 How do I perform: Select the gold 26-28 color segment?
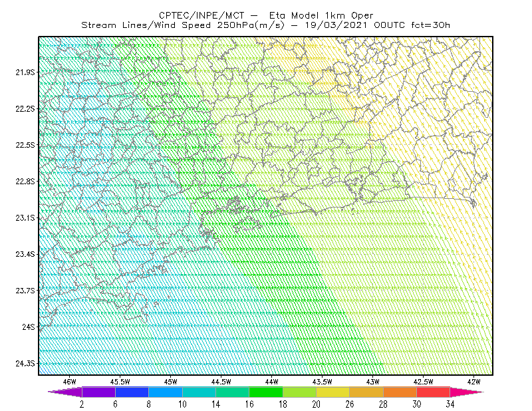[x=366, y=392]
